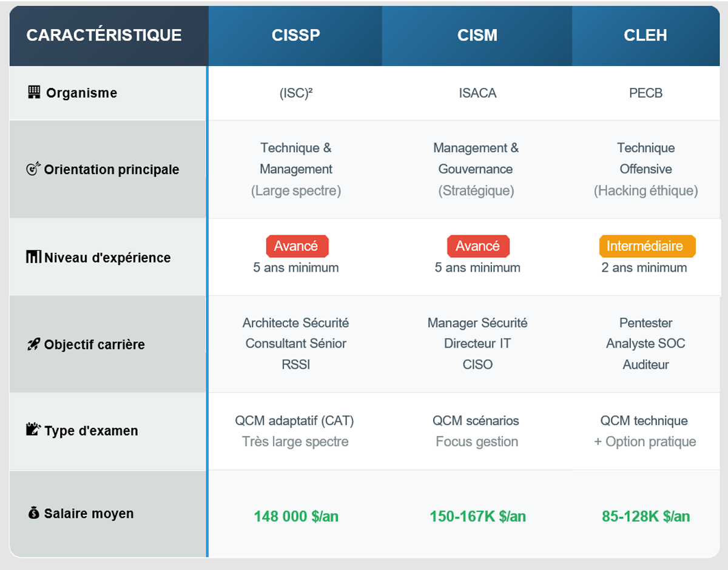Click the red Avancé badge under CISSP
This screenshot has width=728, height=570.
point(296,246)
